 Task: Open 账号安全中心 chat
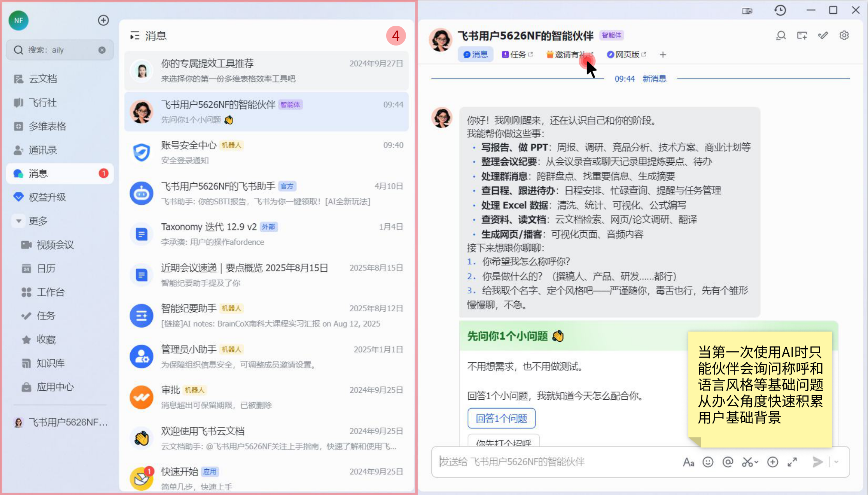point(266,153)
